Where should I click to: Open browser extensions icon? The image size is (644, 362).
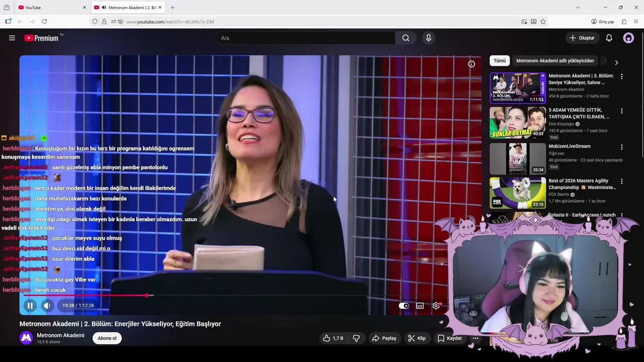[624, 22]
